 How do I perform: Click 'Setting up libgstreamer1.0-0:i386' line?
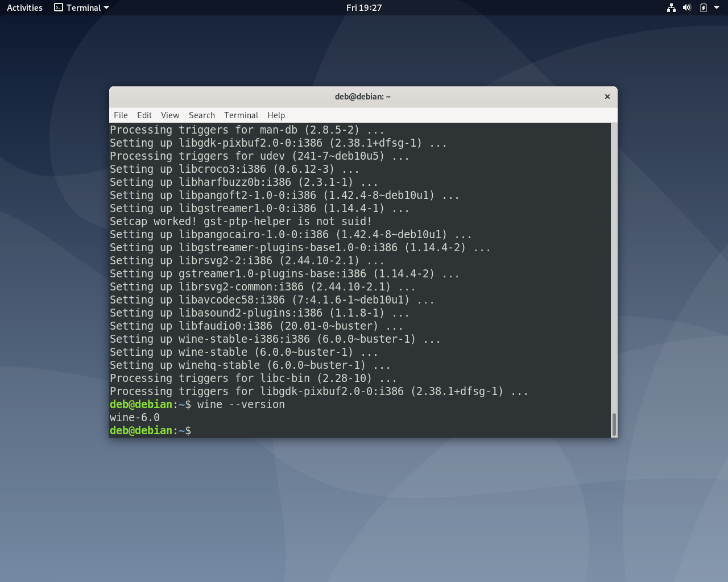[x=259, y=209]
